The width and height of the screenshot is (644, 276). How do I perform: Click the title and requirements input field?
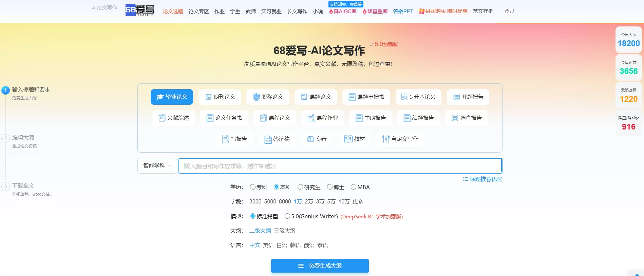tap(340, 166)
